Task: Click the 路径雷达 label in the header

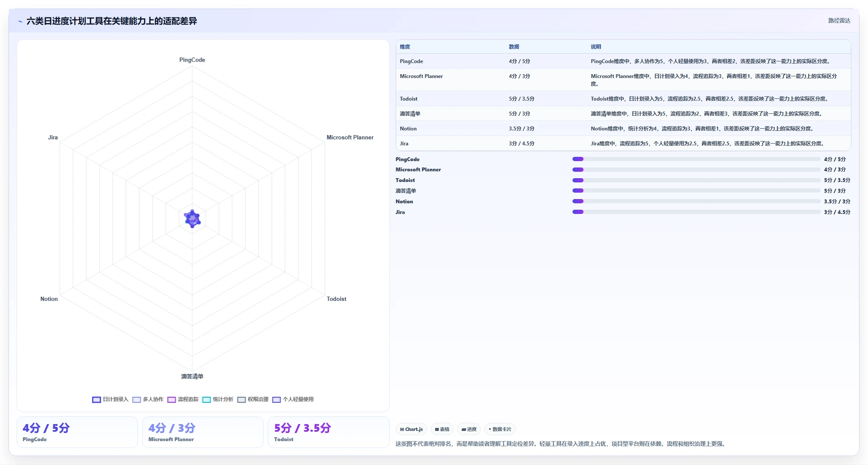Action: tap(839, 20)
